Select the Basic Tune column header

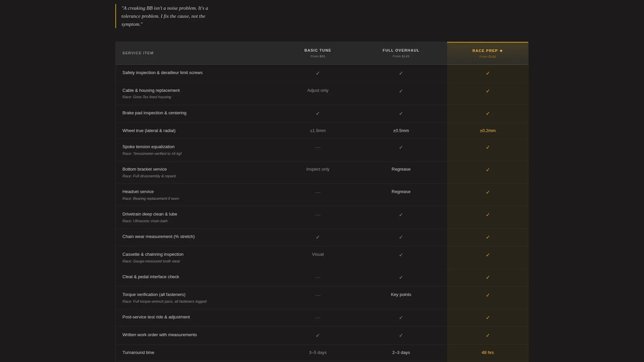point(318,53)
